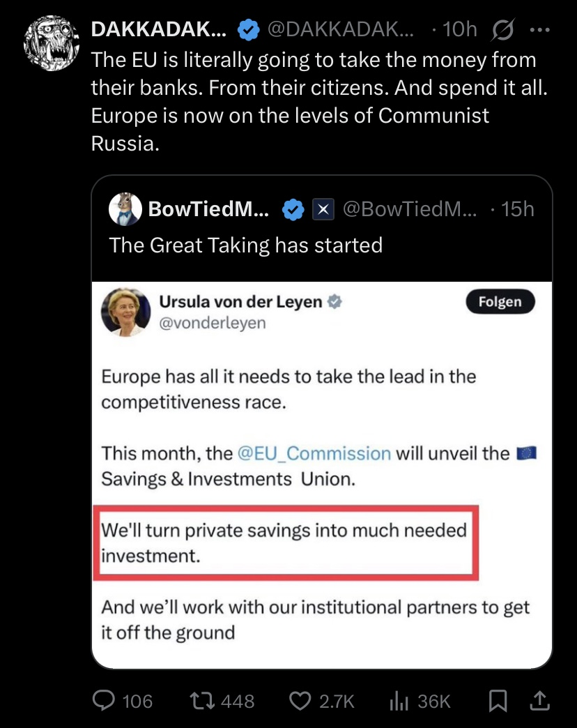Click BowTiedM's blue verified badge
577x728 pixels.
[293, 208]
